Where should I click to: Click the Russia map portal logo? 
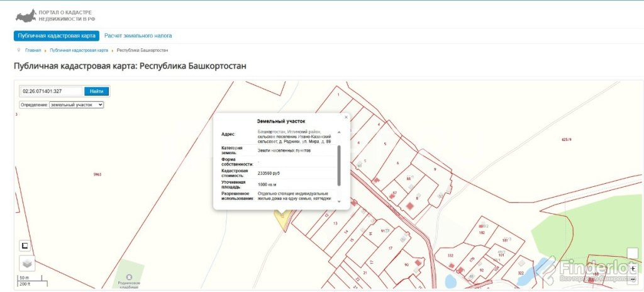tap(26, 16)
